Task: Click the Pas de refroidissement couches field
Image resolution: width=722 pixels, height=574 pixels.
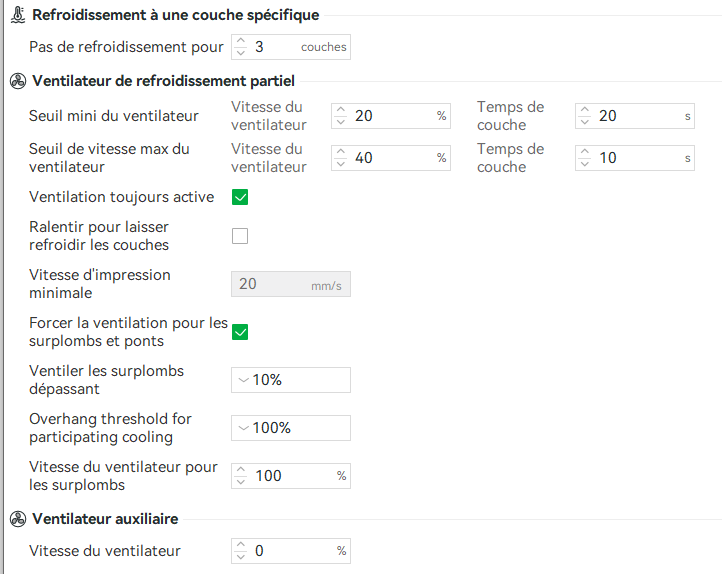Action: tap(275, 47)
